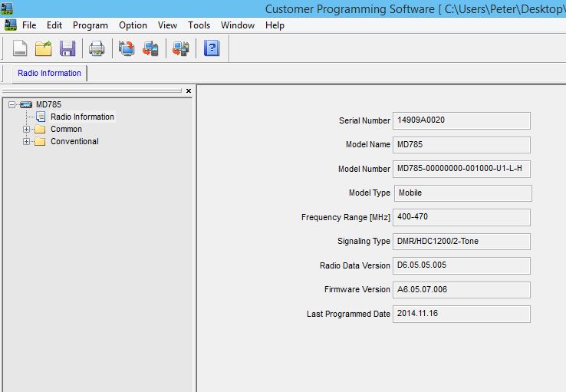Viewport: 566px width, 392px height.
Task: Select Conventional label in the tree
Action: click(74, 141)
